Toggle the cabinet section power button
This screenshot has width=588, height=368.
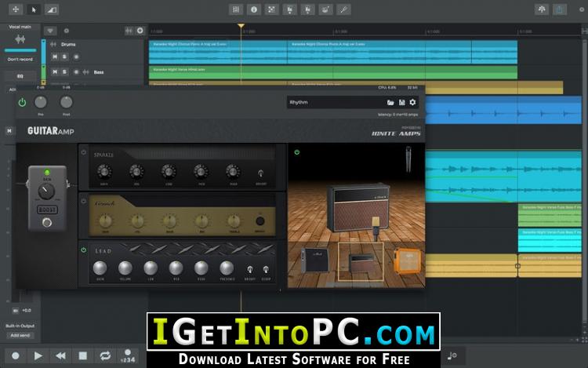(x=296, y=152)
